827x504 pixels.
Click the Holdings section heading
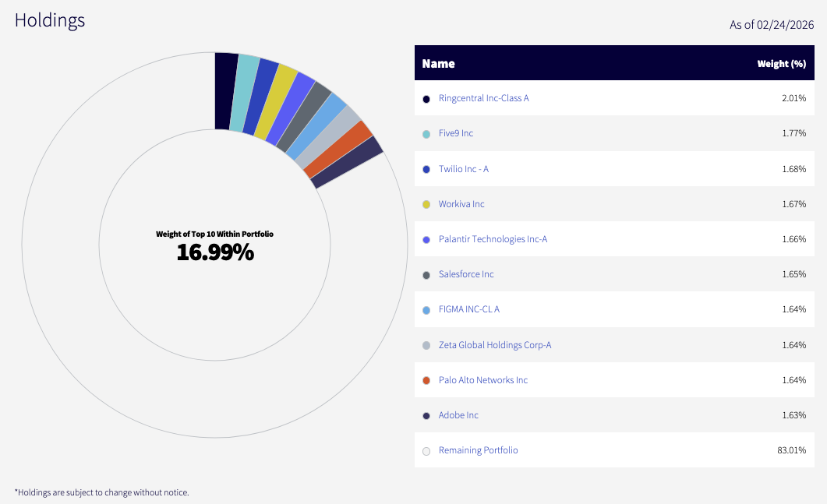coord(50,20)
